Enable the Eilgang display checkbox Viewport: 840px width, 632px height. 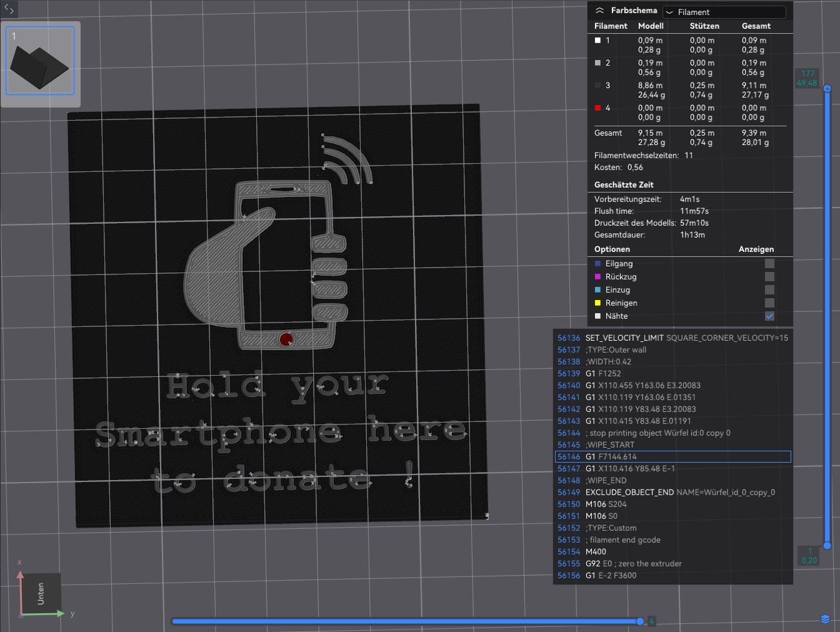click(x=769, y=264)
